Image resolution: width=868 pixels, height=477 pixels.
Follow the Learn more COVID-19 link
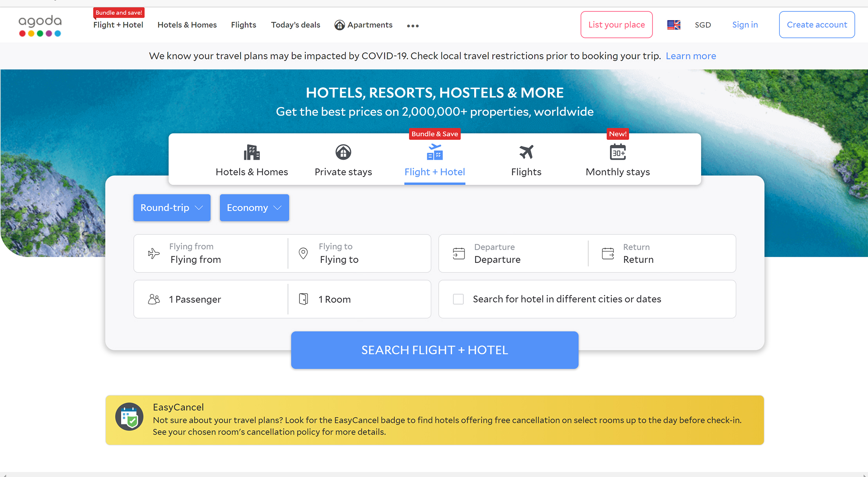pyautogui.click(x=691, y=56)
